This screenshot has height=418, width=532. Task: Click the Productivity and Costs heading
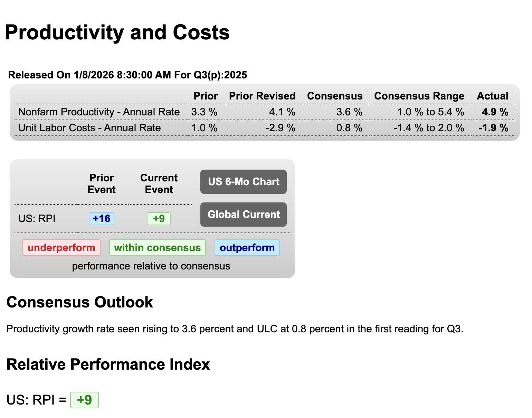click(117, 32)
